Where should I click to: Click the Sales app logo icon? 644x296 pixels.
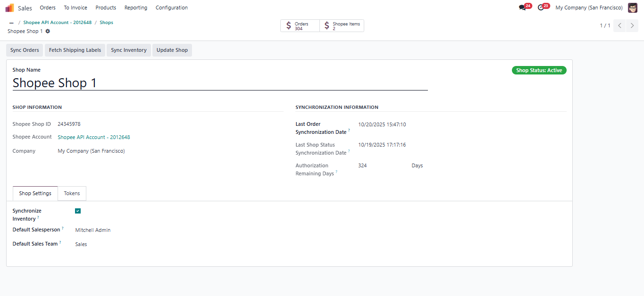[x=9, y=8]
